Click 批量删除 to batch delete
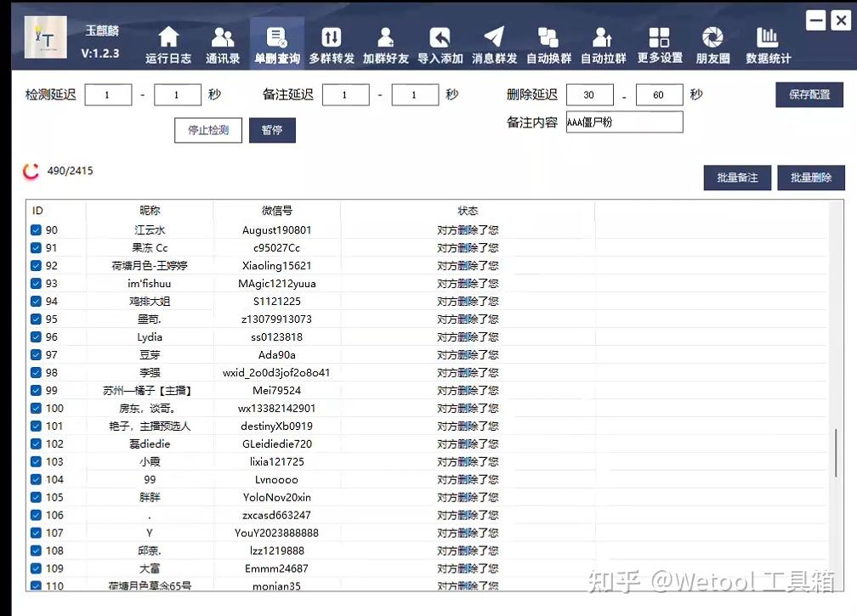This screenshot has height=616, width=857. click(x=811, y=178)
